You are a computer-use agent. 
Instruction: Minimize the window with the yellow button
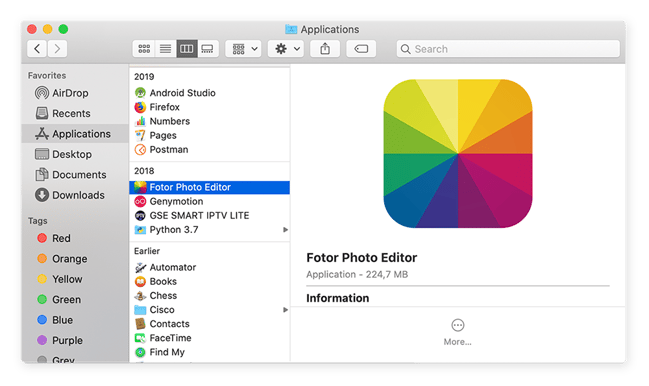48,29
